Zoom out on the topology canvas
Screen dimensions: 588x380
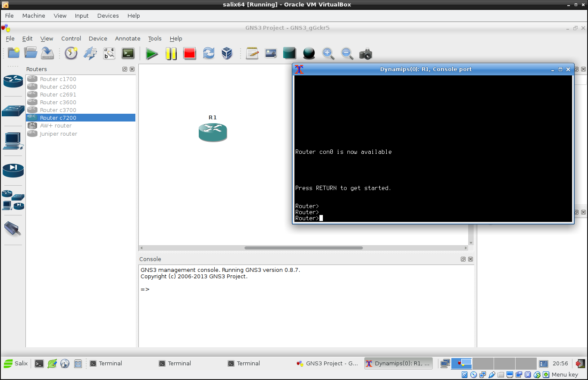click(347, 53)
